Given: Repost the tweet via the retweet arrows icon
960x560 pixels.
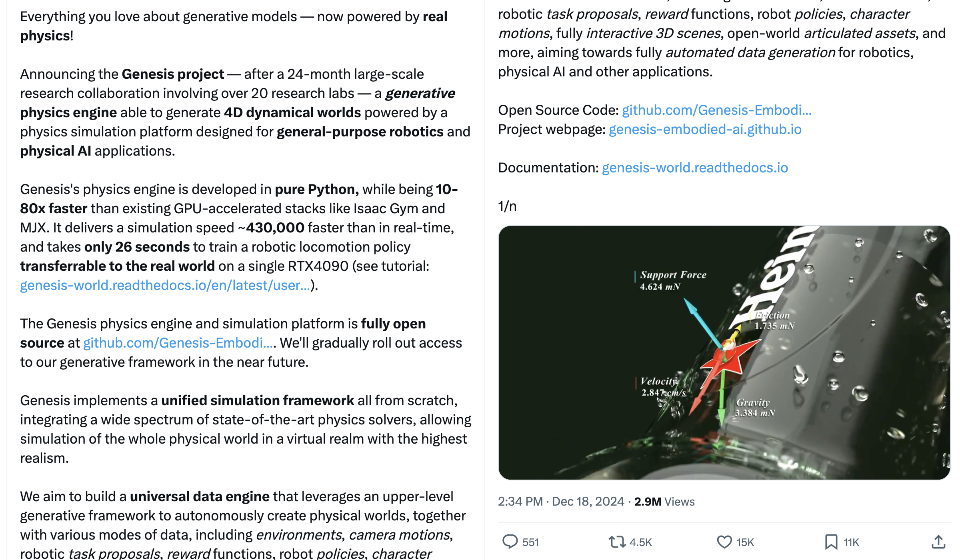Looking at the screenshot, I should coord(617,542).
